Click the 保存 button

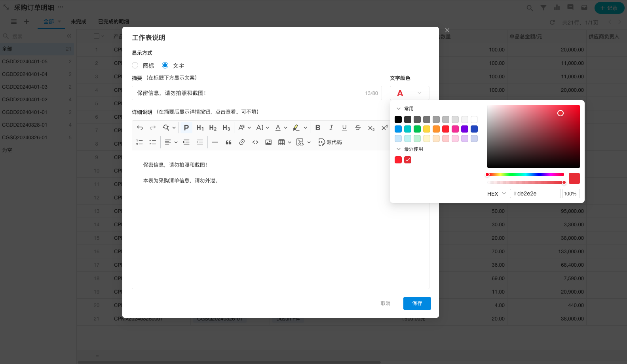pos(417,303)
